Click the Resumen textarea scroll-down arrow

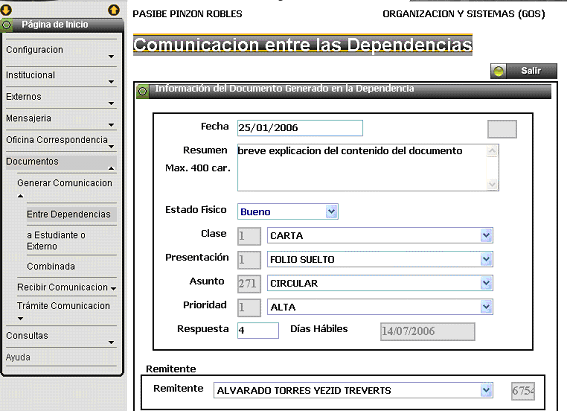pos(492,184)
